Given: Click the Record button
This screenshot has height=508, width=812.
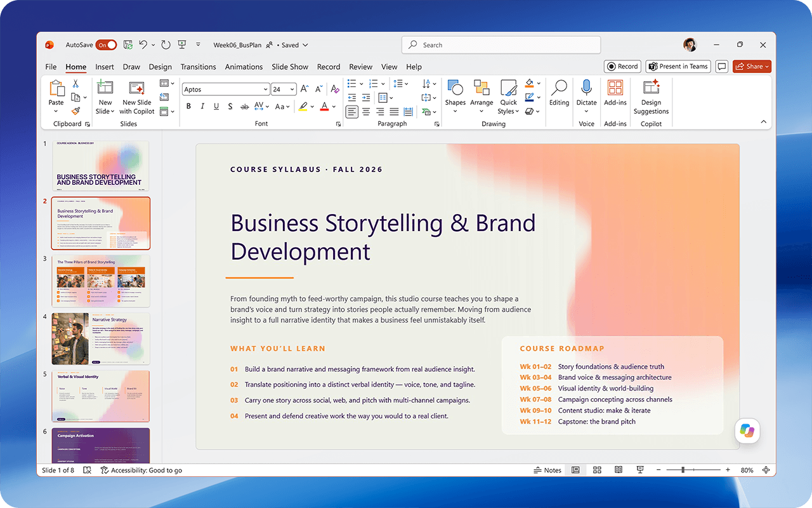Looking at the screenshot, I should click(622, 67).
